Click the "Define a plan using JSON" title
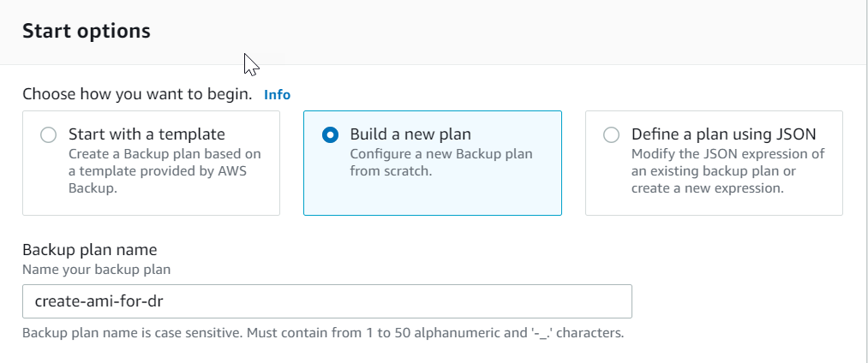The height and width of the screenshot is (363, 868). 723,134
